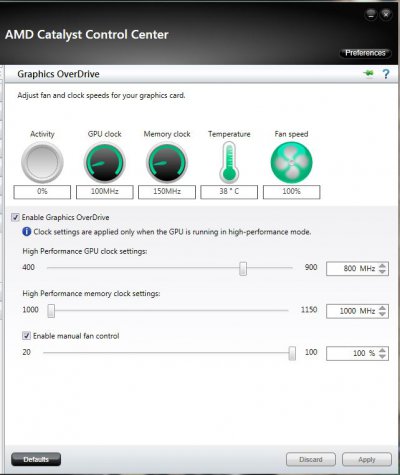Click the 0% activity readout
This screenshot has width=400, height=475.
coord(42,192)
